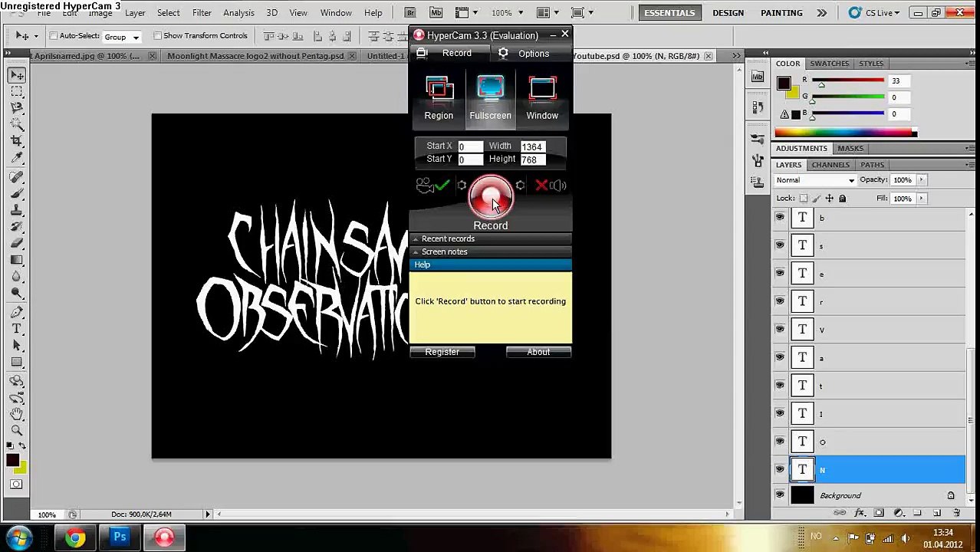Select the Gradient tool
The height and width of the screenshot is (552, 980).
(17, 260)
